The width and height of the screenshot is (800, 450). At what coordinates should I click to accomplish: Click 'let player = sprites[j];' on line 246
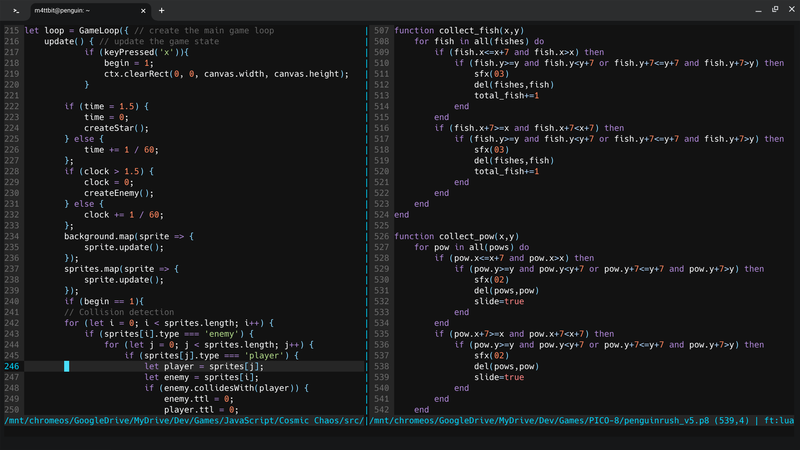tap(204, 366)
